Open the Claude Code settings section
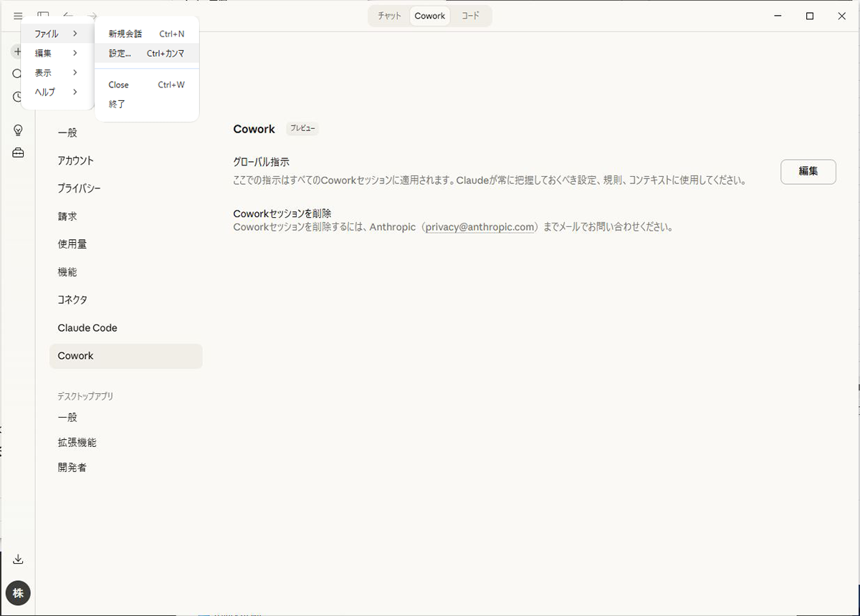Image resolution: width=860 pixels, height=616 pixels. pyautogui.click(x=87, y=328)
